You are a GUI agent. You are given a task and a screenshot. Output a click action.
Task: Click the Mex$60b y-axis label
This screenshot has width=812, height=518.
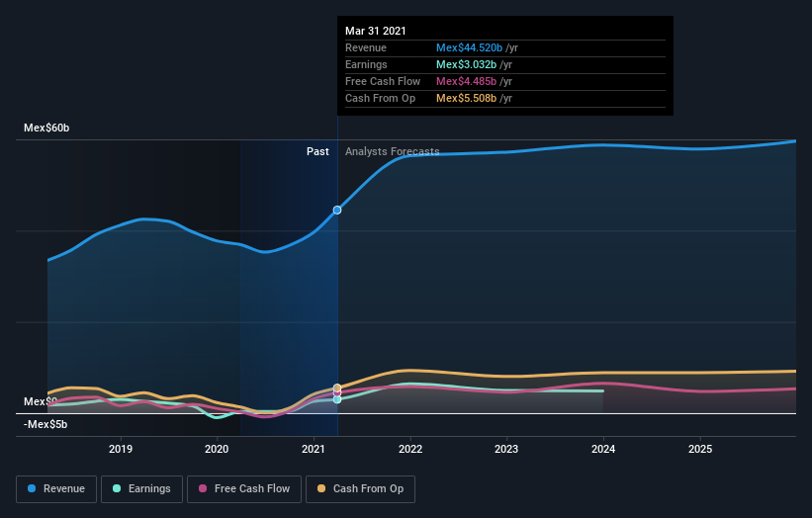point(46,128)
